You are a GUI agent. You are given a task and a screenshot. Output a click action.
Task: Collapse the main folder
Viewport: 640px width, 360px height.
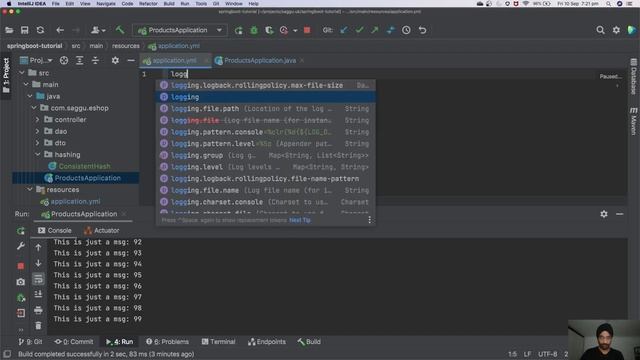click(x=26, y=84)
